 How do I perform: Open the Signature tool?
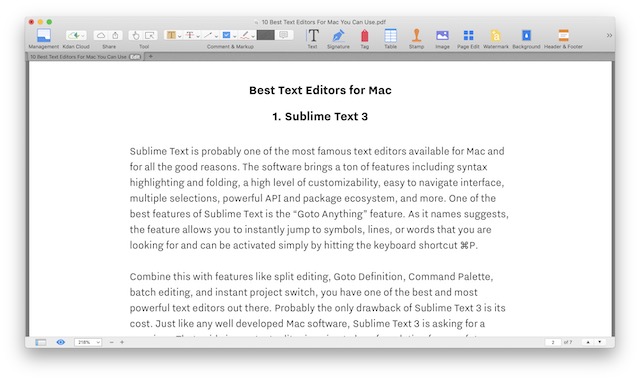coord(338,36)
